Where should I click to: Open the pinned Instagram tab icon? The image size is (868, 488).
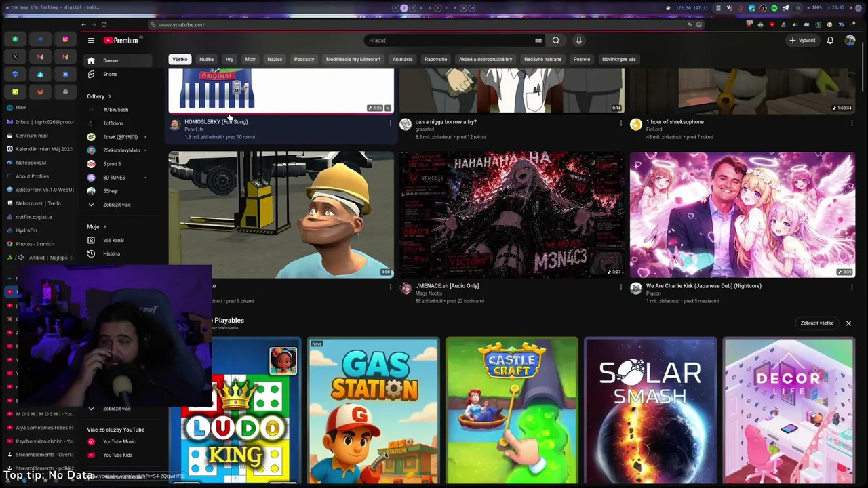coord(65,39)
